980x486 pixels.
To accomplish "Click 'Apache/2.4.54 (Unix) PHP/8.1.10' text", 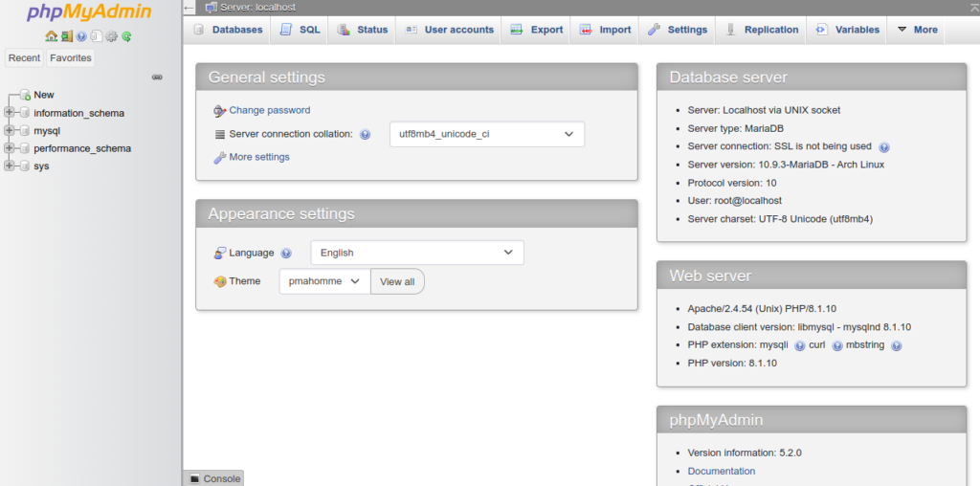I will [762, 309].
